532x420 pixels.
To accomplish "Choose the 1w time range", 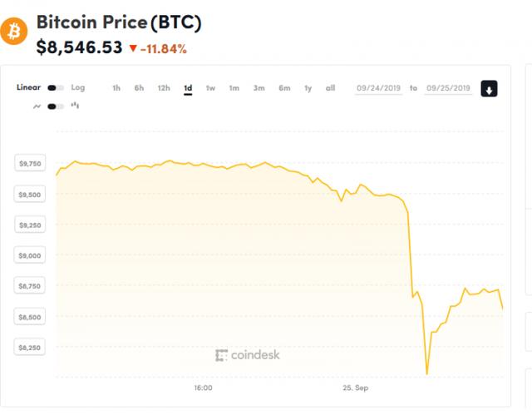I will [210, 87].
